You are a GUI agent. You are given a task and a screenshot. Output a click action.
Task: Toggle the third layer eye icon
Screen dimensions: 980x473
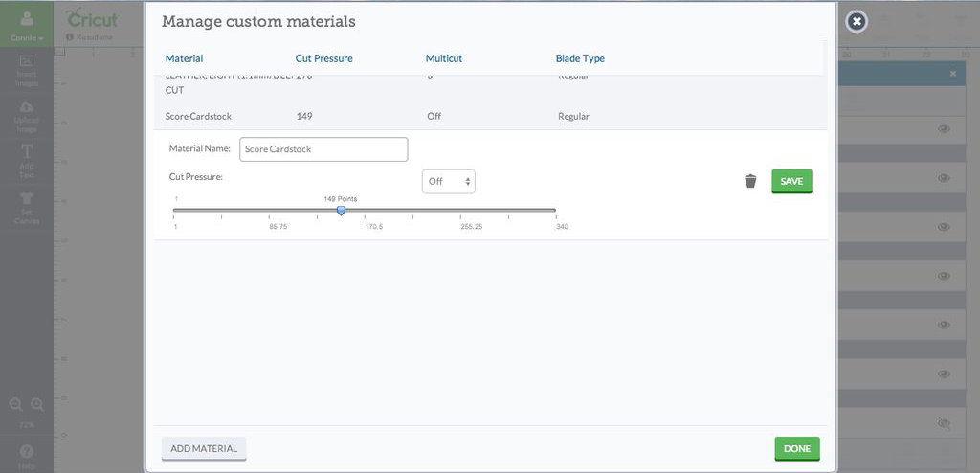pos(944,227)
